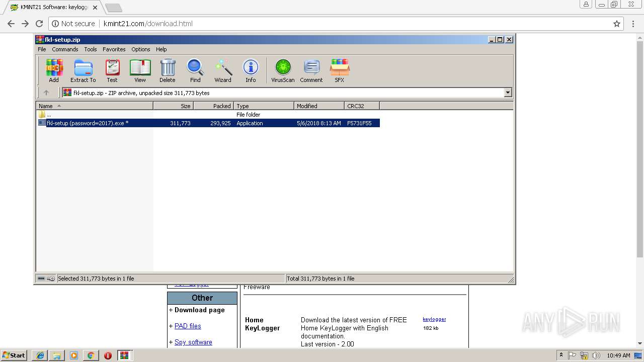Image resolution: width=644 pixels, height=362 pixels.
Task: Select fkl-setup (password=2017).exe file
Action: tap(208, 123)
